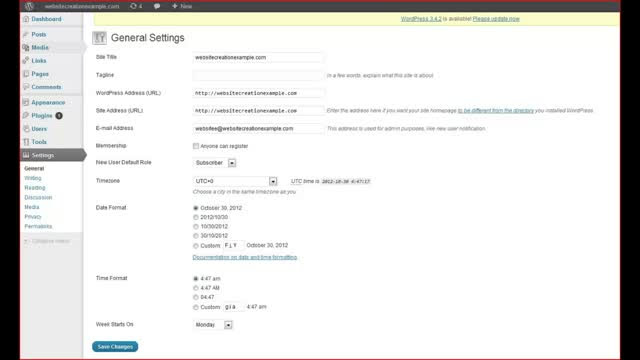Select date format 30/10/2012
This screenshot has height=360, width=640.
tap(196, 236)
